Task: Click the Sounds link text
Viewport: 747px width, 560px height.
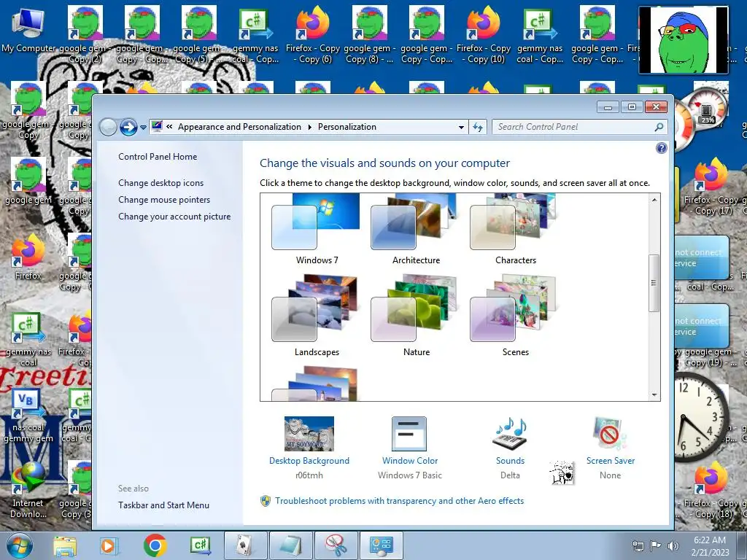Action: [510, 461]
